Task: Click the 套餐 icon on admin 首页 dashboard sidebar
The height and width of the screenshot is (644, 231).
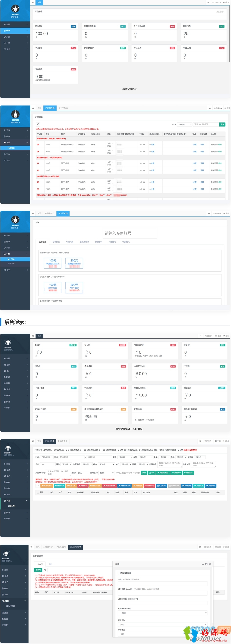Action: [5, 383]
